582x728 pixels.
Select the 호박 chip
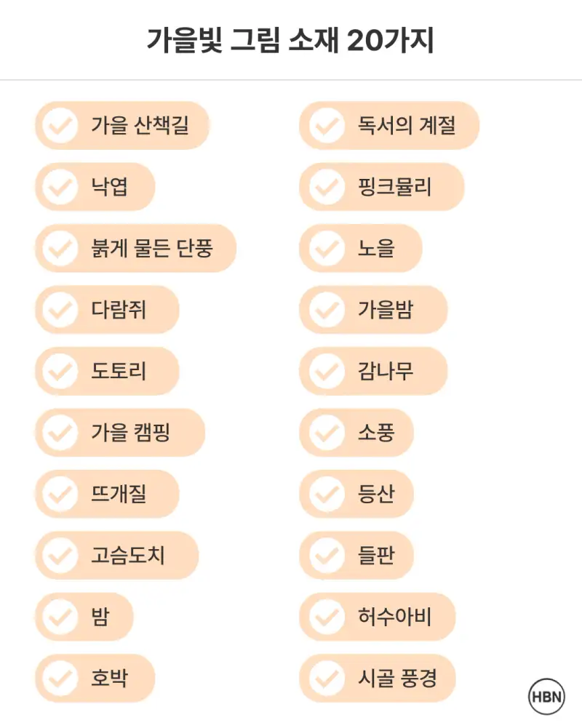pos(95,679)
